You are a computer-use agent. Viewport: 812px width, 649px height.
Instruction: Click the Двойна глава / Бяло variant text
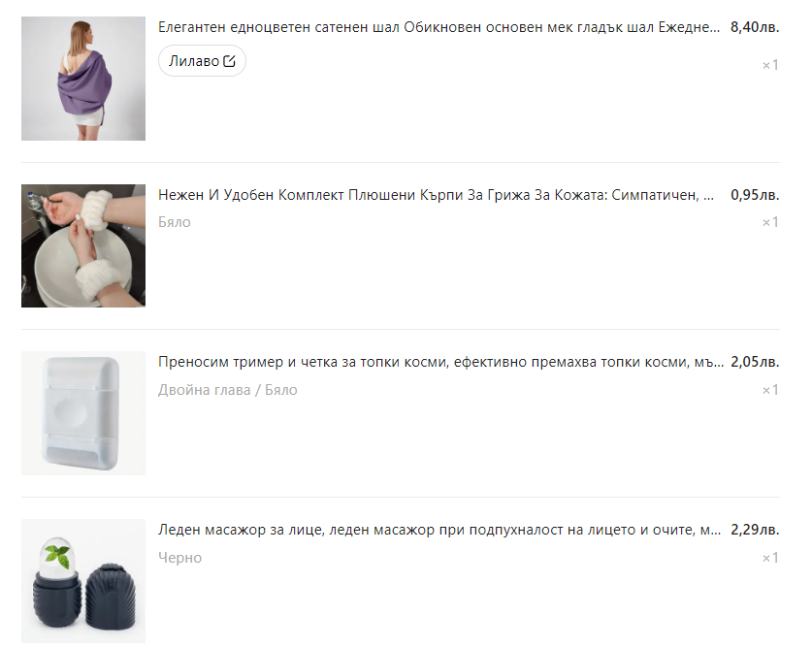coord(228,390)
